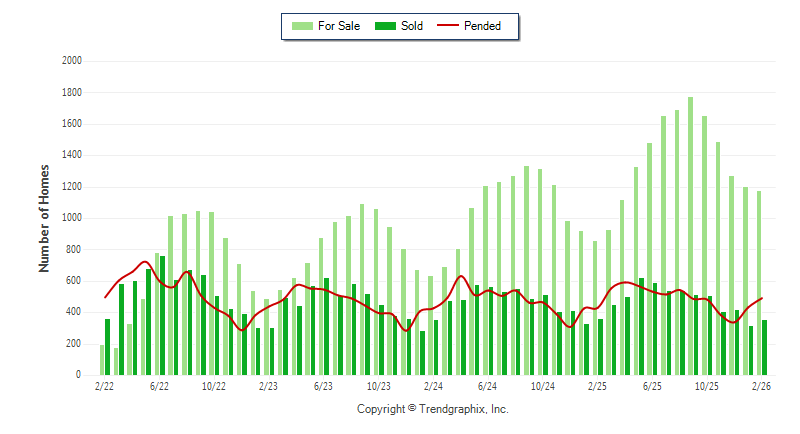Viewport: 800px width, 434px height.
Task: Click the 2000 y-axis value label
Action: (71, 61)
